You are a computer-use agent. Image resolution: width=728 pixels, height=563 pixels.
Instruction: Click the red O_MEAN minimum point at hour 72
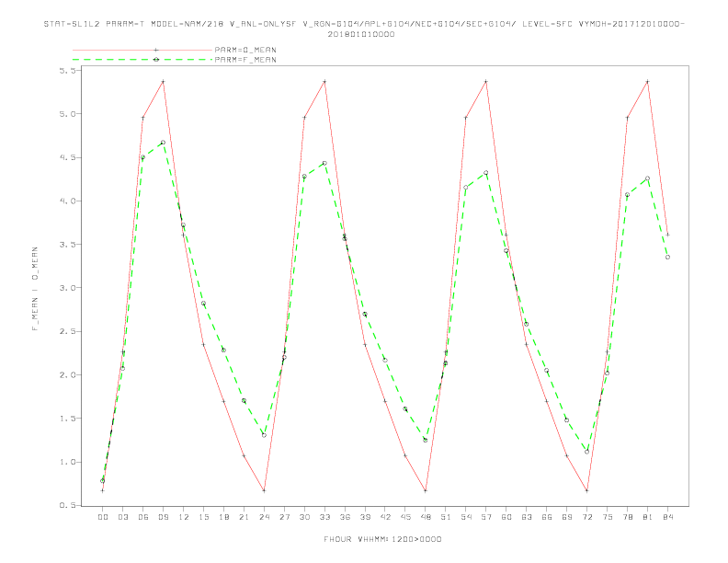pyautogui.click(x=586, y=490)
